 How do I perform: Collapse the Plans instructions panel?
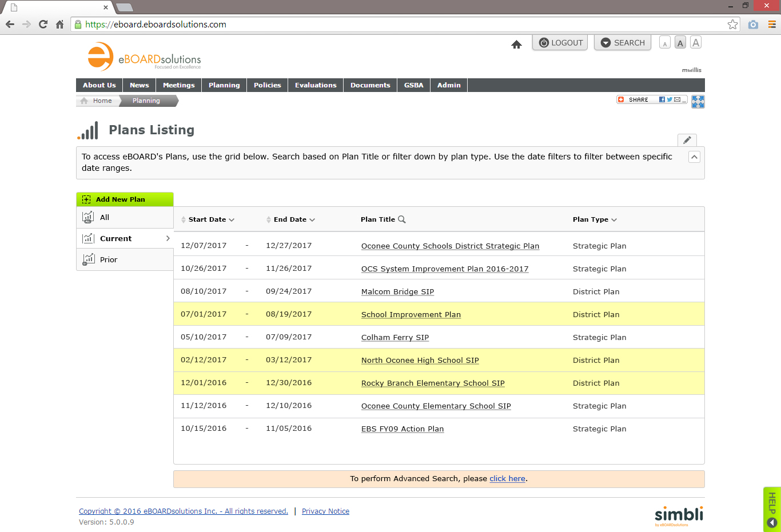(694, 157)
